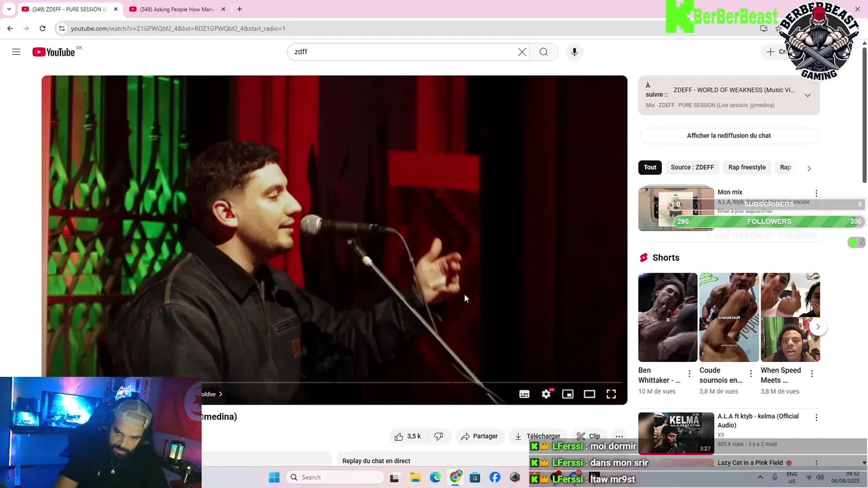Open Facebook from the taskbar
The width and height of the screenshot is (868, 488).
pos(495,477)
